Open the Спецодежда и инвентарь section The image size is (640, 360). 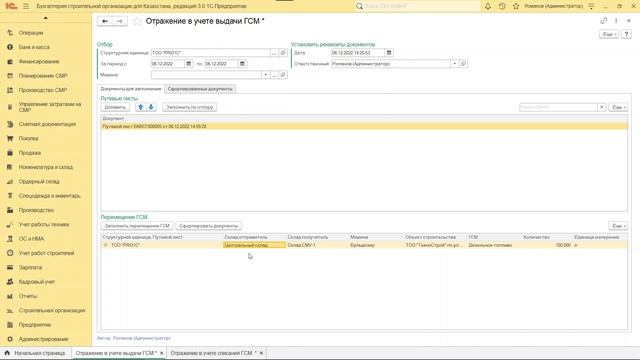(x=49, y=196)
